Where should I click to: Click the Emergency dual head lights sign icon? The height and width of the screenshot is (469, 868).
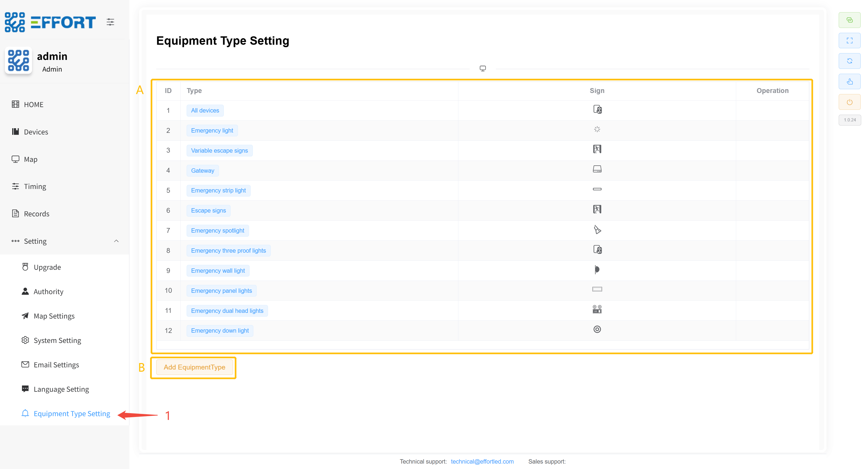coord(597,309)
